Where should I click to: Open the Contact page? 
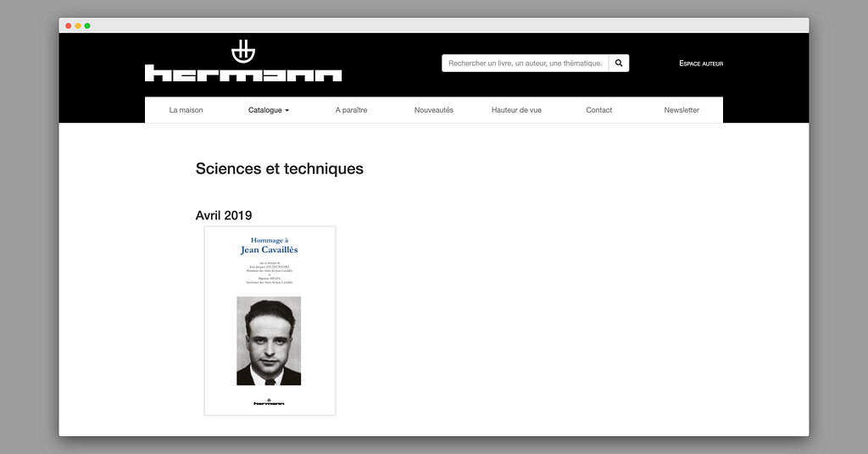click(x=598, y=110)
